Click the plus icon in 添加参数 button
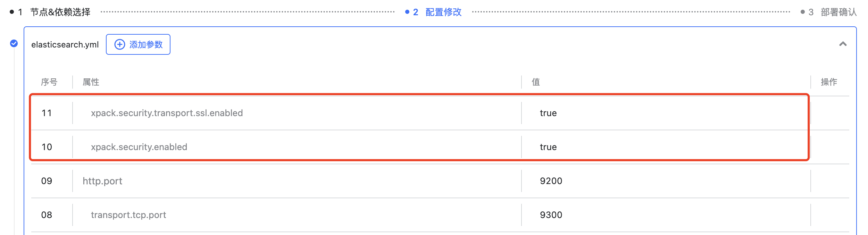 pyautogui.click(x=120, y=44)
